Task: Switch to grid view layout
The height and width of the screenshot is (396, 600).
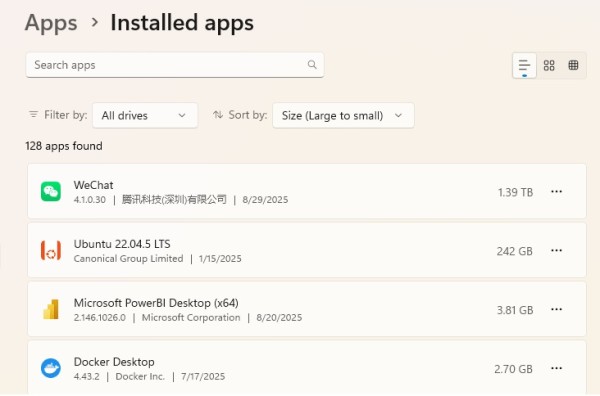Action: pyautogui.click(x=549, y=65)
